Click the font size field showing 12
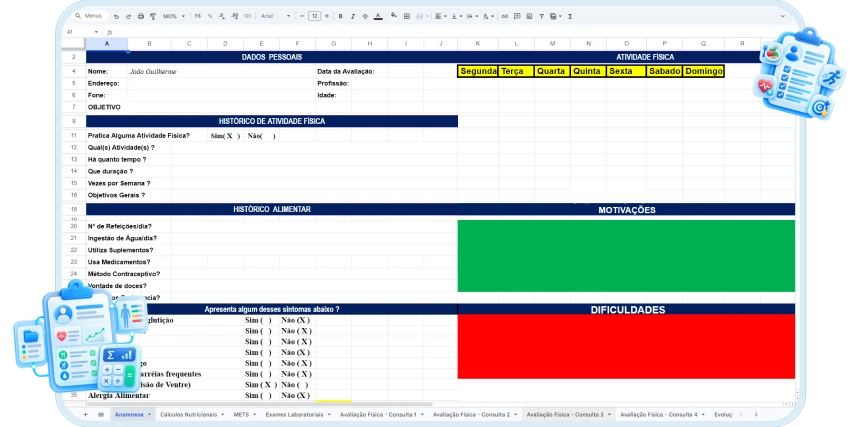This screenshot has height=427, width=864. point(314,17)
